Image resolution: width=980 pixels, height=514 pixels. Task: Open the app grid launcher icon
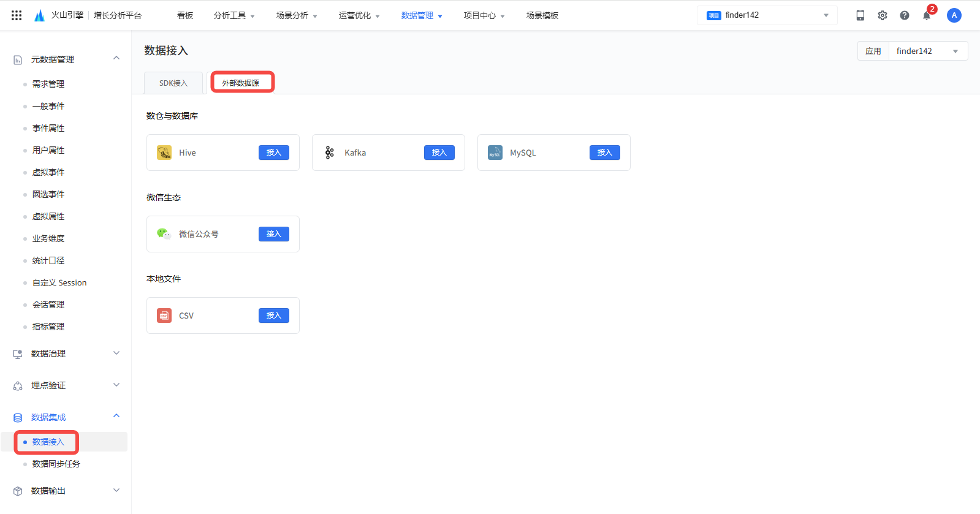[17, 15]
